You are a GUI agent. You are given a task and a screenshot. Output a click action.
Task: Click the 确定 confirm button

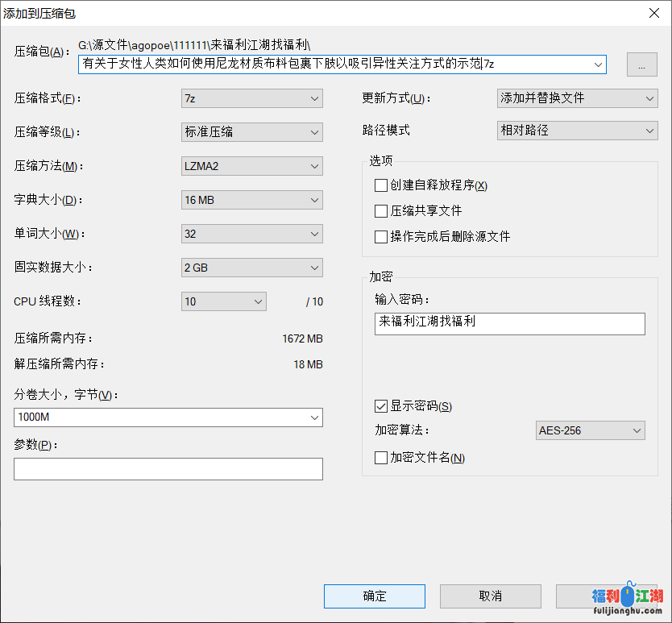pos(374,596)
